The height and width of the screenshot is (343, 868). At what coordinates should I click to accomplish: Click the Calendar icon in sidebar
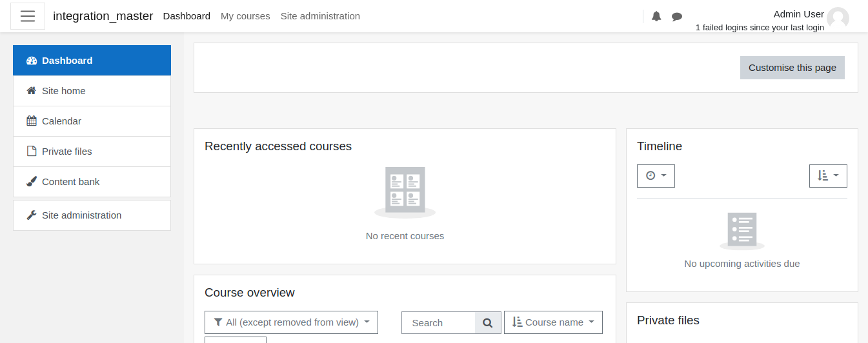click(32, 121)
